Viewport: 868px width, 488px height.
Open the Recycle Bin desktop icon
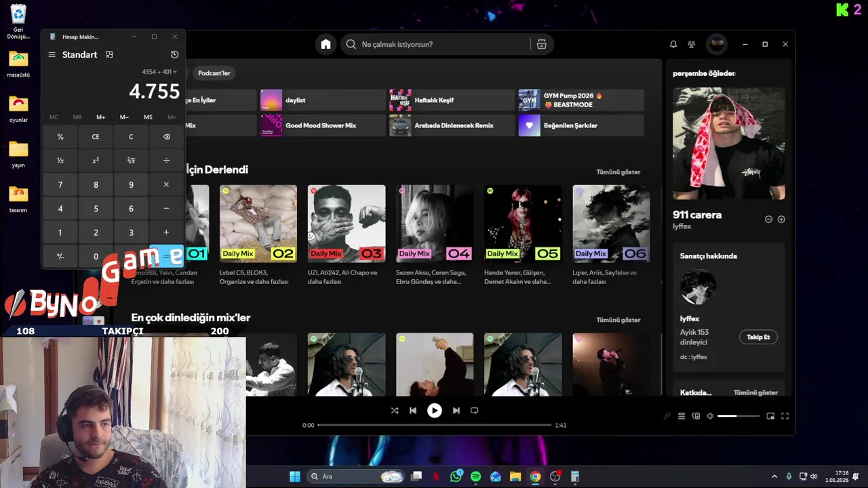pyautogui.click(x=18, y=22)
